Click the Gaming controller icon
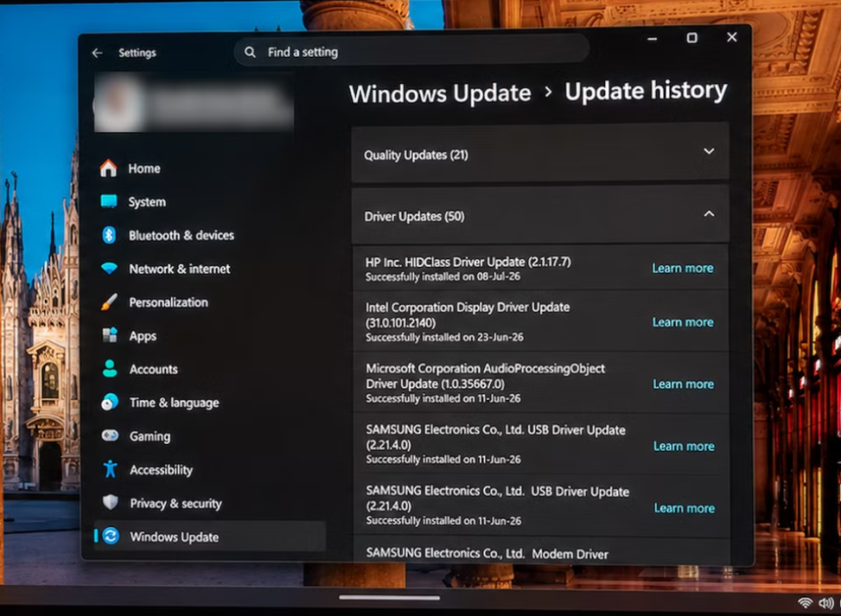Screen dimensions: 841x616 [x=111, y=435]
